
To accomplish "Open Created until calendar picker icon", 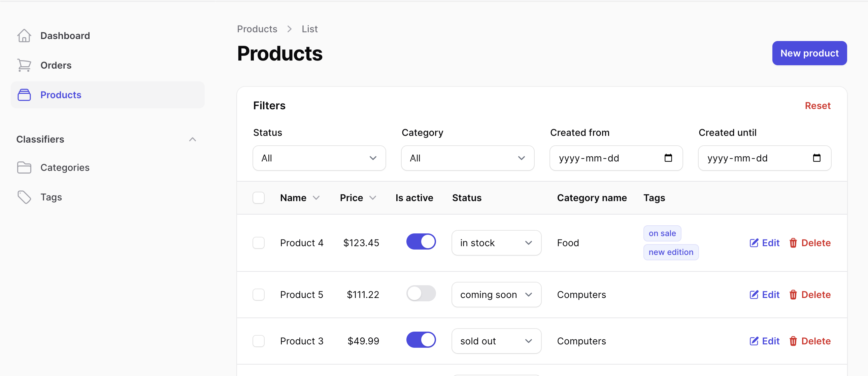I will (816, 158).
